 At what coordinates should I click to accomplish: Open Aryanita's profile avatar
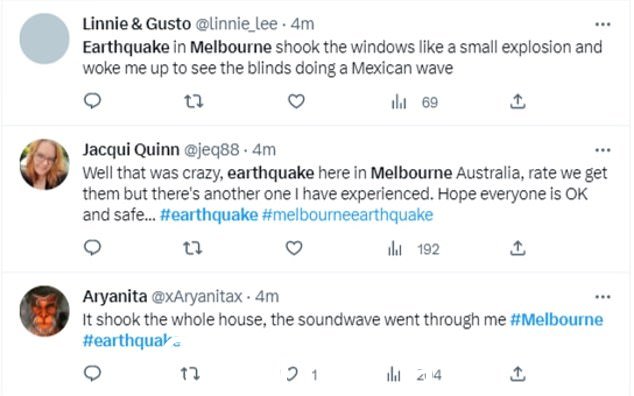coord(44,311)
